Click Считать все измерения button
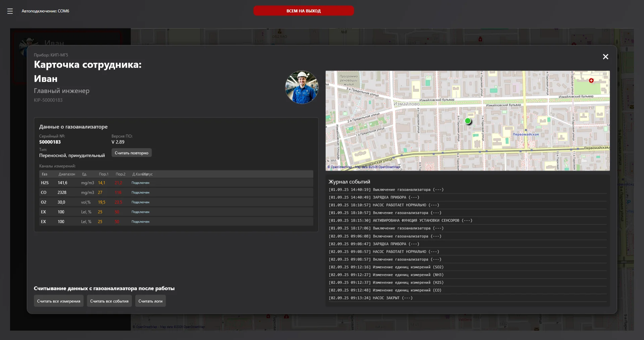 (59, 301)
